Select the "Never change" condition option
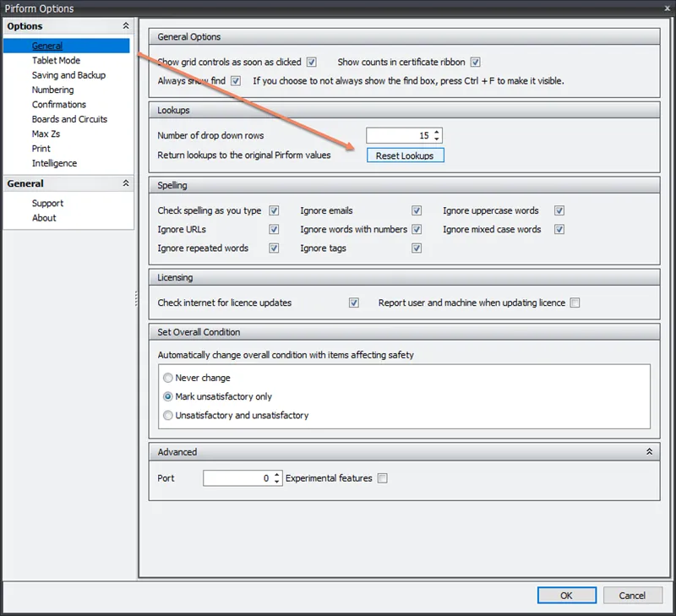676x616 pixels. click(x=167, y=378)
